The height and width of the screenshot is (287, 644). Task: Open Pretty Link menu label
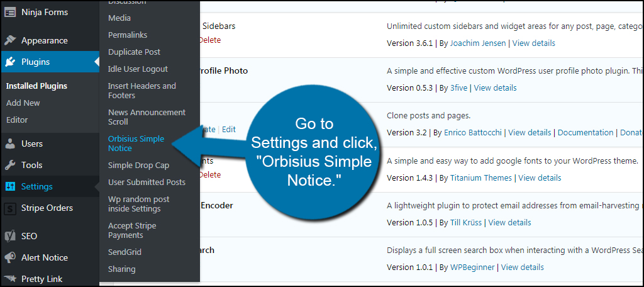(42, 279)
